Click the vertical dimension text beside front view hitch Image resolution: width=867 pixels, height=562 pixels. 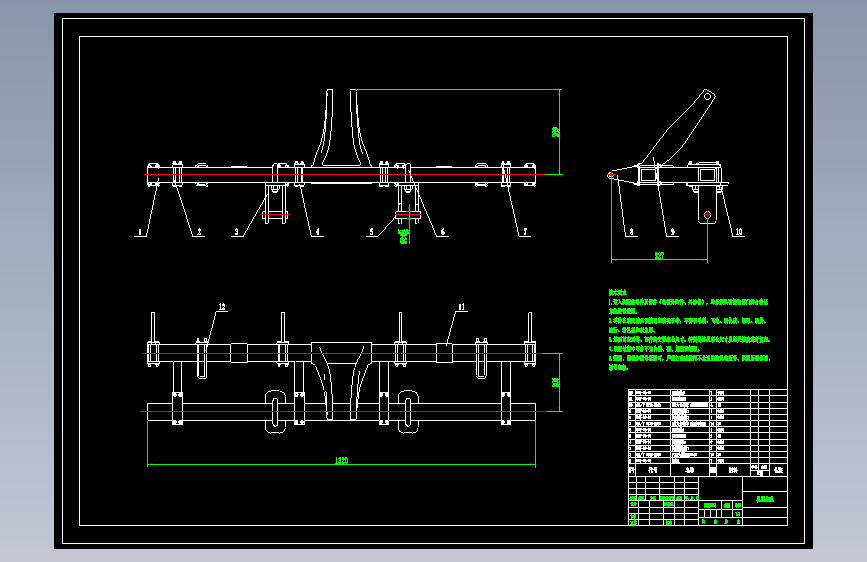556,132
